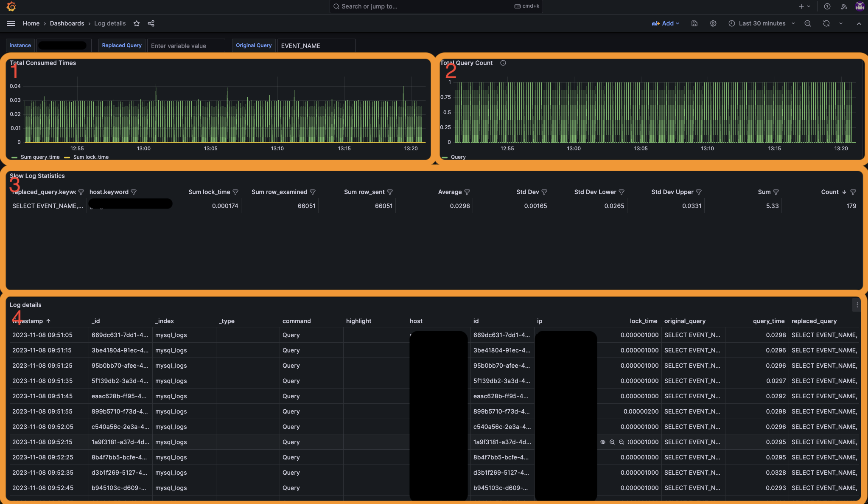Go to Dashboards breadcrumb
868x504 pixels.
[67, 23]
